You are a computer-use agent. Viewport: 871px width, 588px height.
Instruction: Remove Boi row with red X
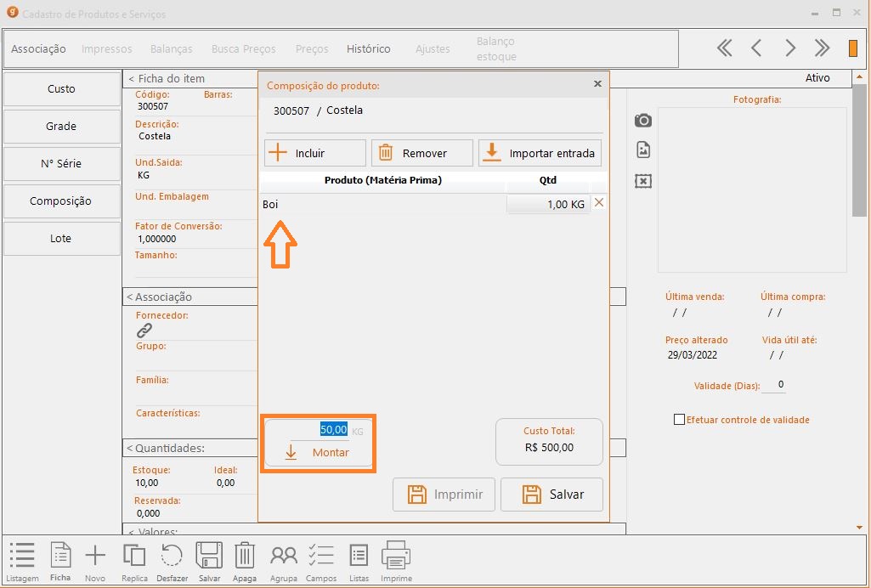599,203
